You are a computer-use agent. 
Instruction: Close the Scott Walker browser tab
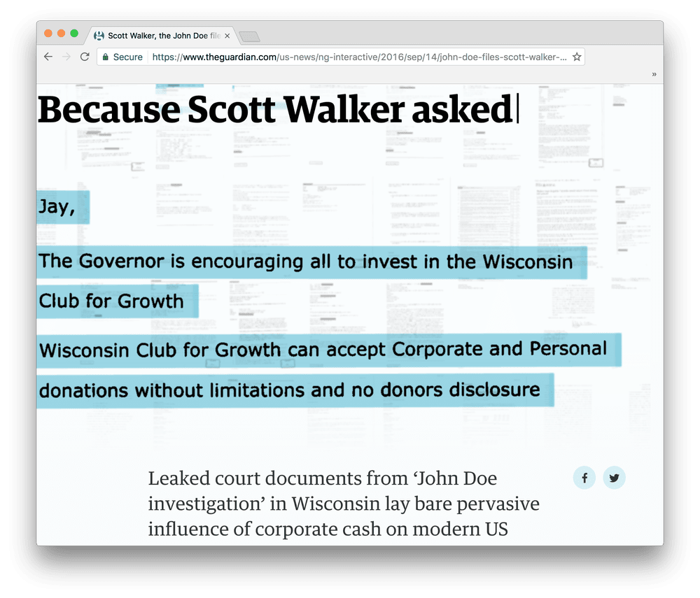tap(227, 36)
